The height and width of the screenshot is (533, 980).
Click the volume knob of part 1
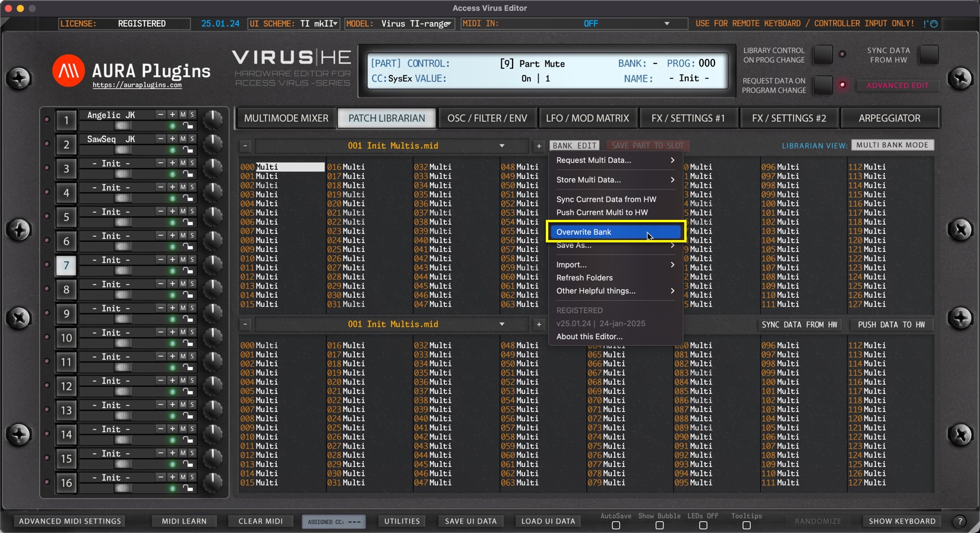coord(212,119)
